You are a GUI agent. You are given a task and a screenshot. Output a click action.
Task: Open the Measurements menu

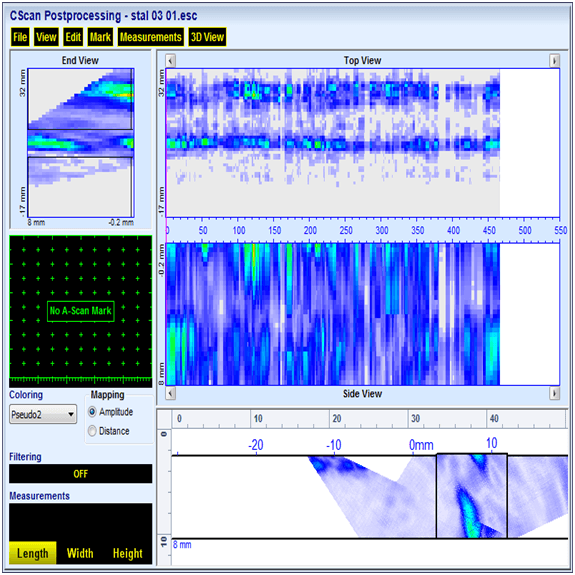click(x=151, y=37)
